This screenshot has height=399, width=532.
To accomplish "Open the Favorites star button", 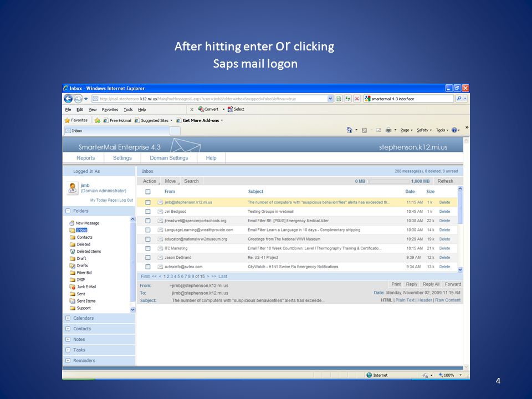I will tap(76, 120).
